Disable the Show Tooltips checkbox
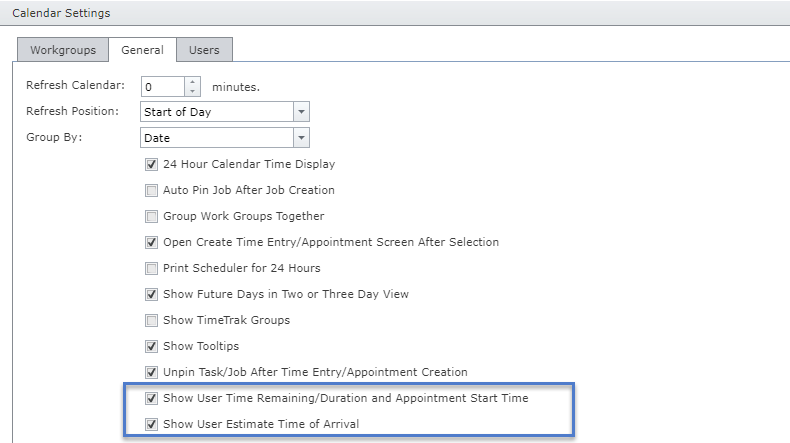 pos(152,346)
